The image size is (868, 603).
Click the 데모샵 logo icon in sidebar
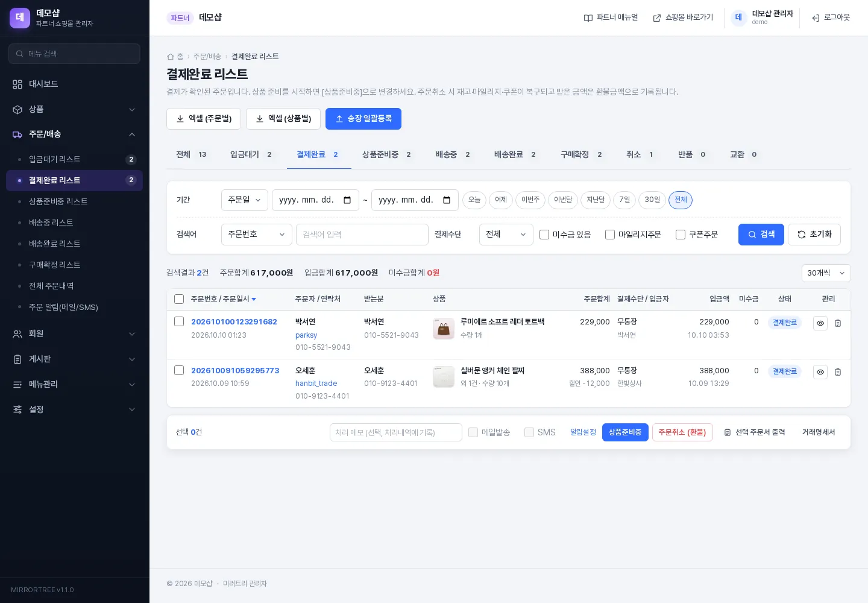point(20,18)
